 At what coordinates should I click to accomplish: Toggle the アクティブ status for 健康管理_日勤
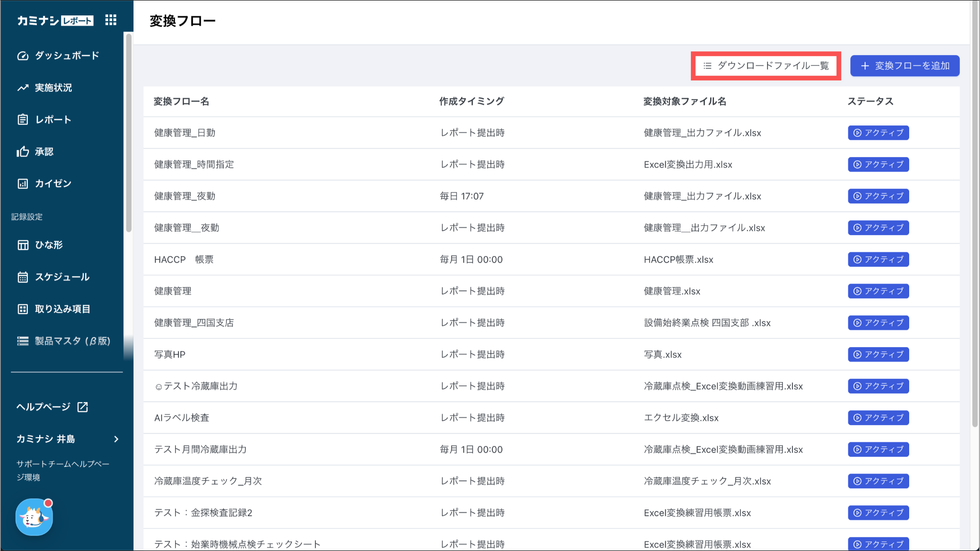click(x=878, y=133)
